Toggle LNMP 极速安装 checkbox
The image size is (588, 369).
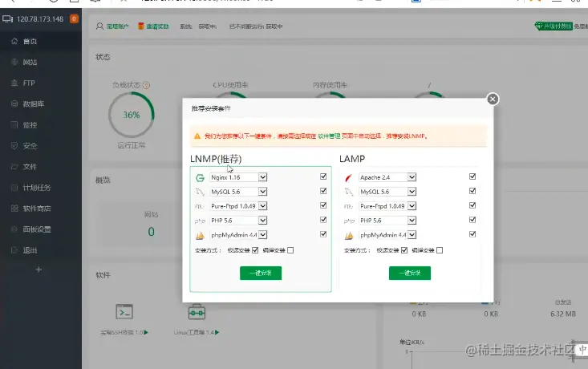(255, 250)
